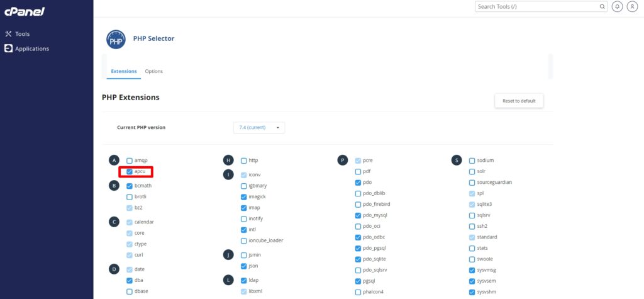The image size is (644, 299).
Task: Click the Tools wrench icon
Action: pyautogui.click(x=8, y=34)
